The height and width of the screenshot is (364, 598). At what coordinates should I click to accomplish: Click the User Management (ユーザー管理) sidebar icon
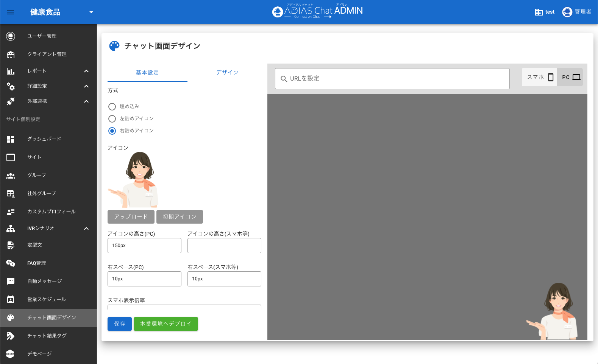tap(11, 36)
